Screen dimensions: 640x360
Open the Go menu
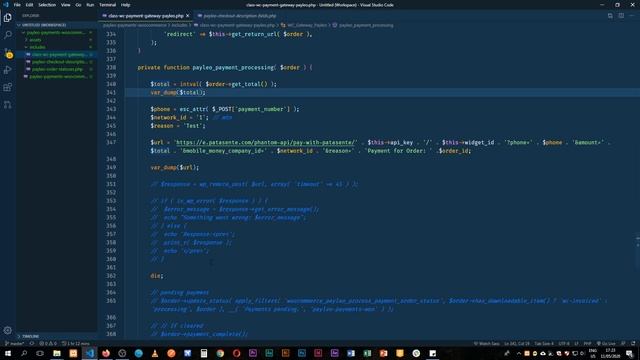pos(78,5)
